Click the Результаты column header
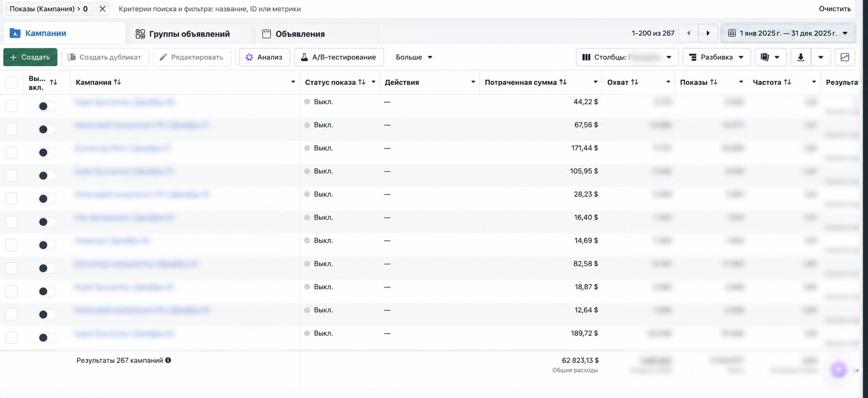This screenshot has width=868, height=398. click(x=842, y=82)
